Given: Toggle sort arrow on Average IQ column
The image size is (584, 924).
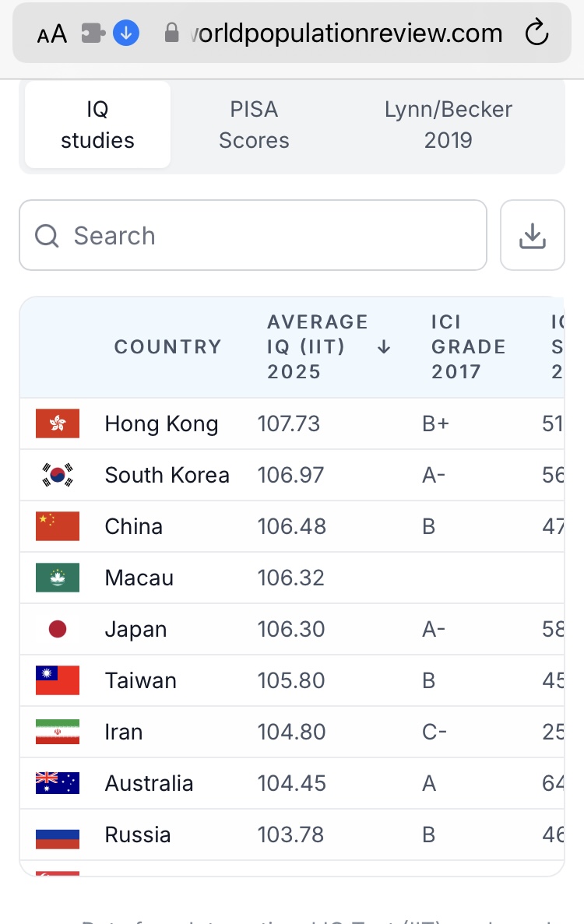Looking at the screenshot, I should point(383,347).
